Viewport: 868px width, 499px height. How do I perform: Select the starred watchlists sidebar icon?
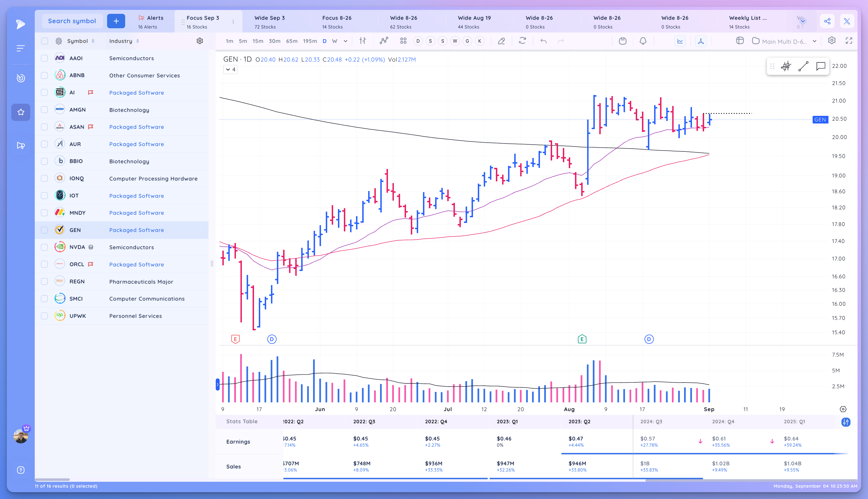(x=21, y=112)
